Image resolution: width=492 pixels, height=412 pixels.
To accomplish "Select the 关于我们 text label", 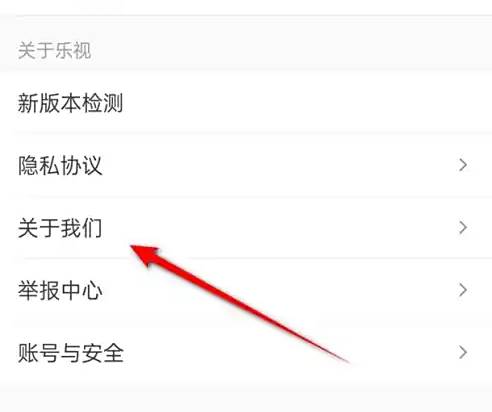I will (60, 228).
